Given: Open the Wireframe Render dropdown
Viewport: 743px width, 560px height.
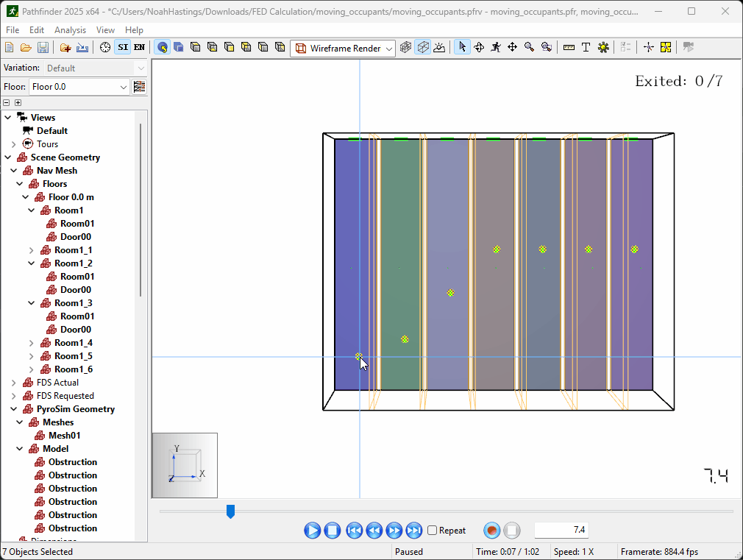Looking at the screenshot, I should pyautogui.click(x=343, y=49).
